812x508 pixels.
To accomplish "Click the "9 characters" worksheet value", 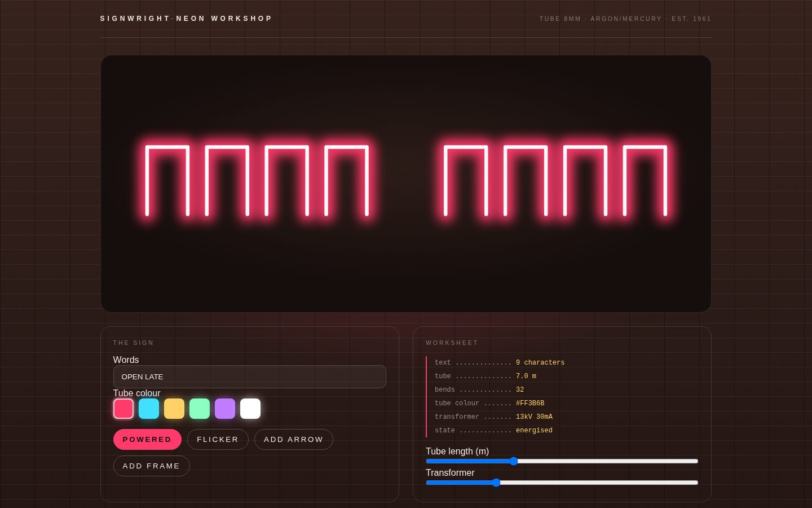I will click(x=540, y=363).
